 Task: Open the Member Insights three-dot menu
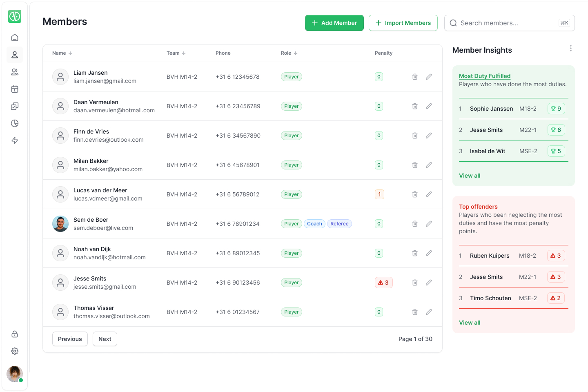[x=570, y=49]
